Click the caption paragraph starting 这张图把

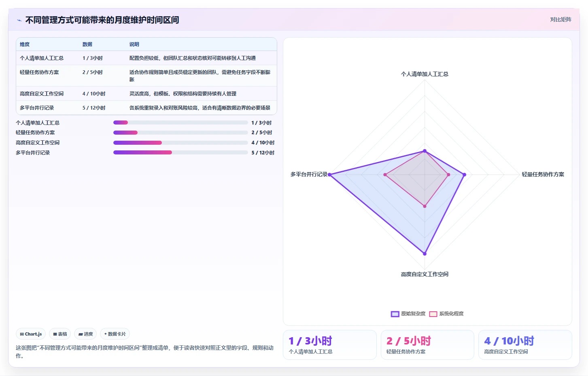click(x=145, y=352)
